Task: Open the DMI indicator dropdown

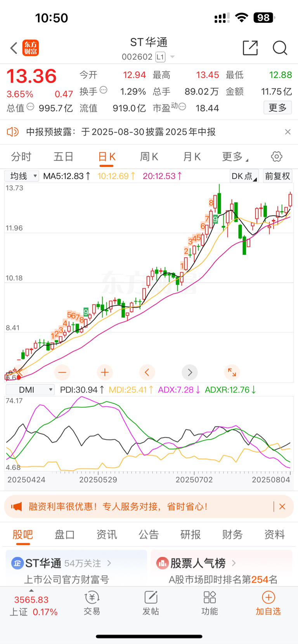Action: point(30,390)
